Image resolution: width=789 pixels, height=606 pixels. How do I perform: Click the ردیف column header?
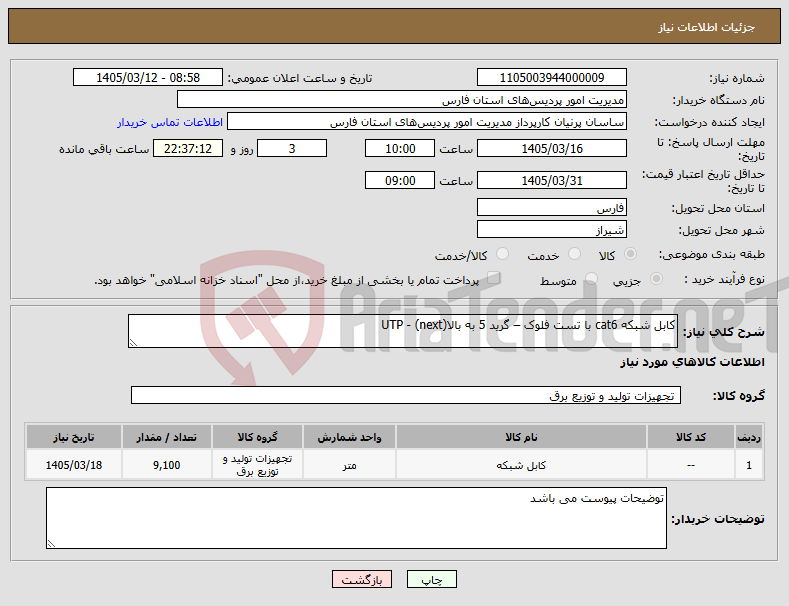tap(749, 437)
